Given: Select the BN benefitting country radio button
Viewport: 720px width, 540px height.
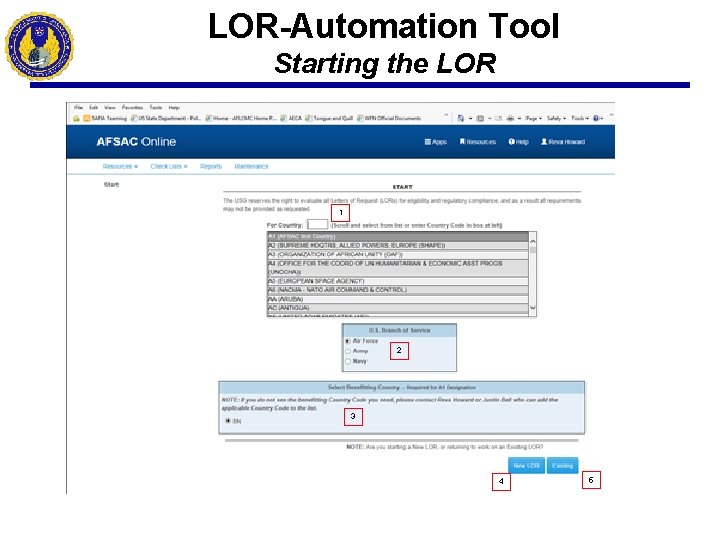Looking at the screenshot, I should coord(228,421).
